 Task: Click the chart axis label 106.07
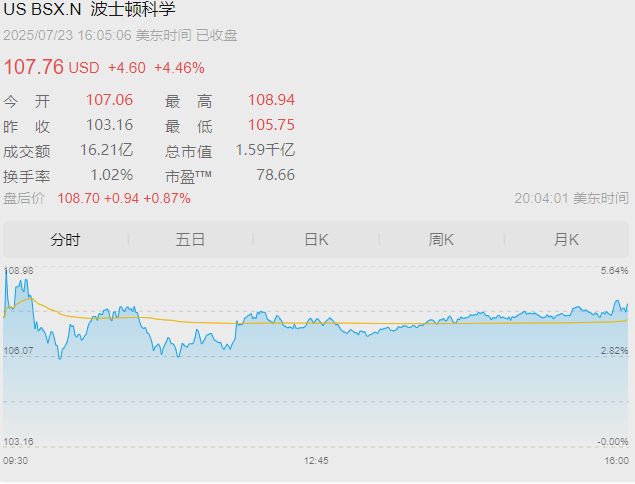[x=18, y=351]
